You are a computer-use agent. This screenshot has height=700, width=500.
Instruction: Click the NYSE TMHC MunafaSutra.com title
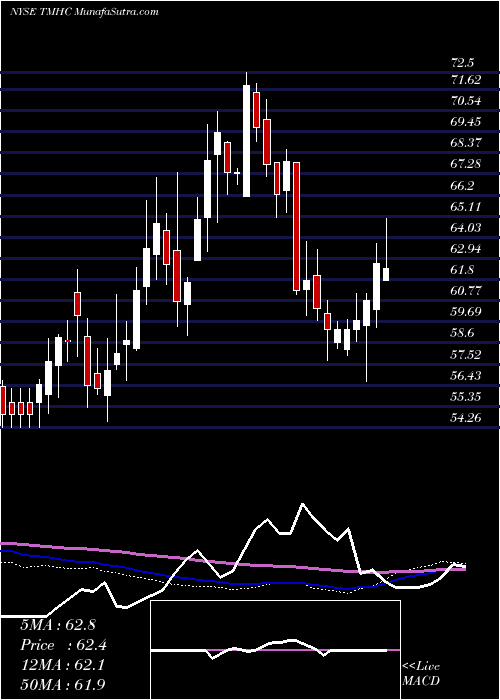pos(84,12)
